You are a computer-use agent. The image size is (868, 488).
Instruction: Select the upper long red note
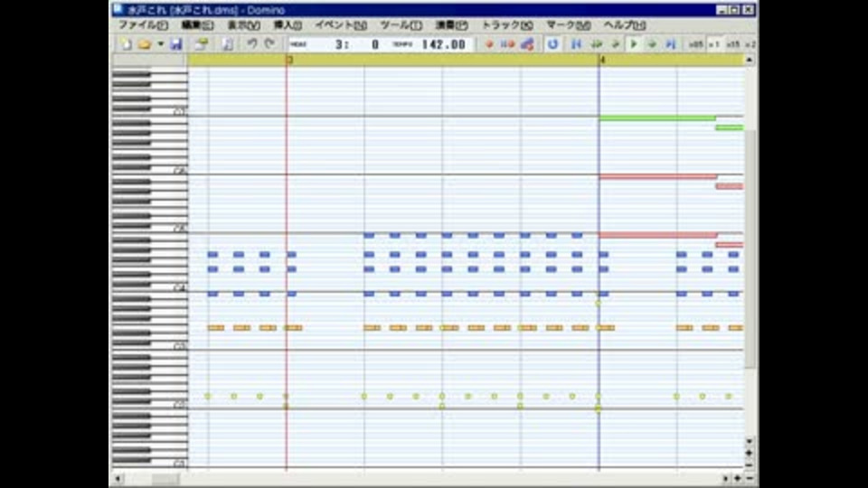tap(657, 177)
